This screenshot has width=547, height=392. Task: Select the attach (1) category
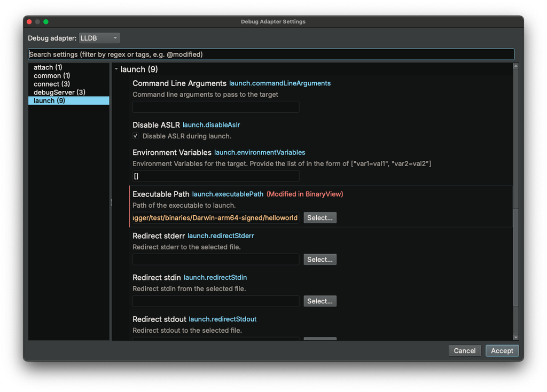pyautogui.click(x=48, y=67)
